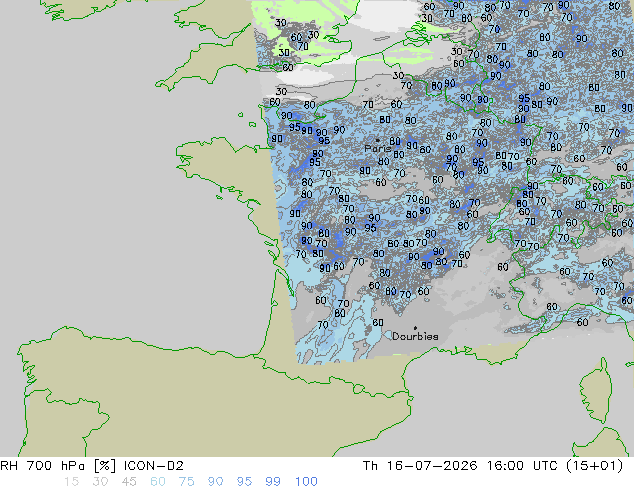Click the island of Corsica on map
This screenshot has width=634, height=490.
[596, 390]
